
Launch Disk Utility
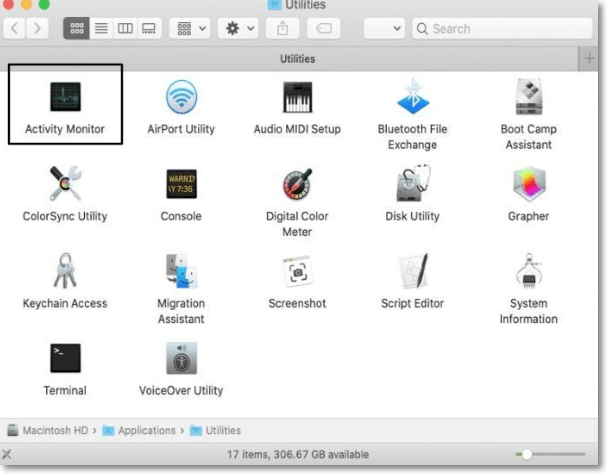tap(412, 184)
